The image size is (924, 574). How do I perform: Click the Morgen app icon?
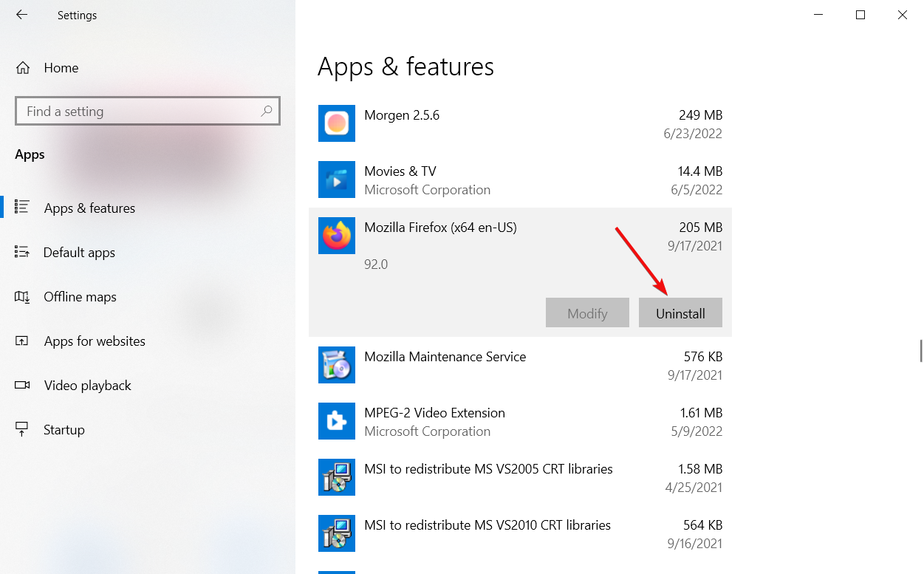coord(337,123)
